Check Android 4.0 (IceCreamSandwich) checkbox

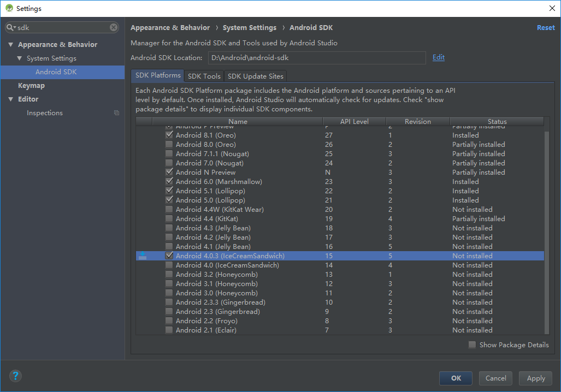click(x=169, y=265)
